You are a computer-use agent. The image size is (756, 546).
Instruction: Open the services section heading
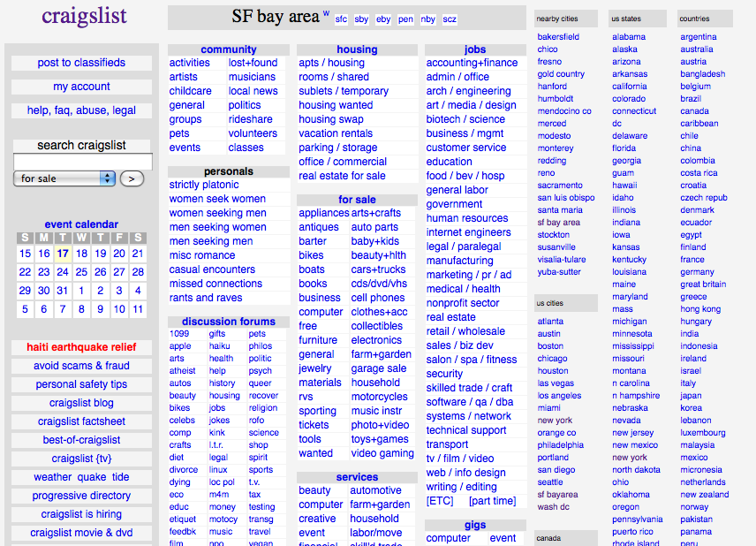point(357,476)
